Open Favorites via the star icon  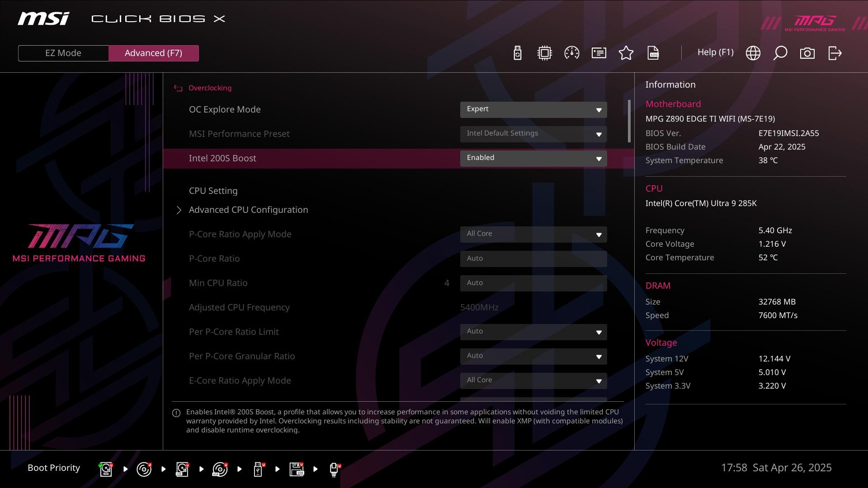tap(626, 53)
